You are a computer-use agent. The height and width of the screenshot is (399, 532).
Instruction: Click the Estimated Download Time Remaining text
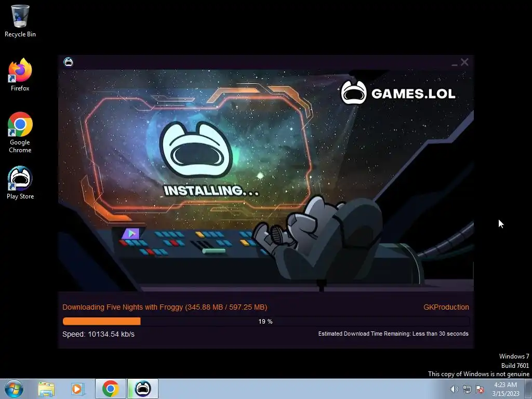pos(393,334)
